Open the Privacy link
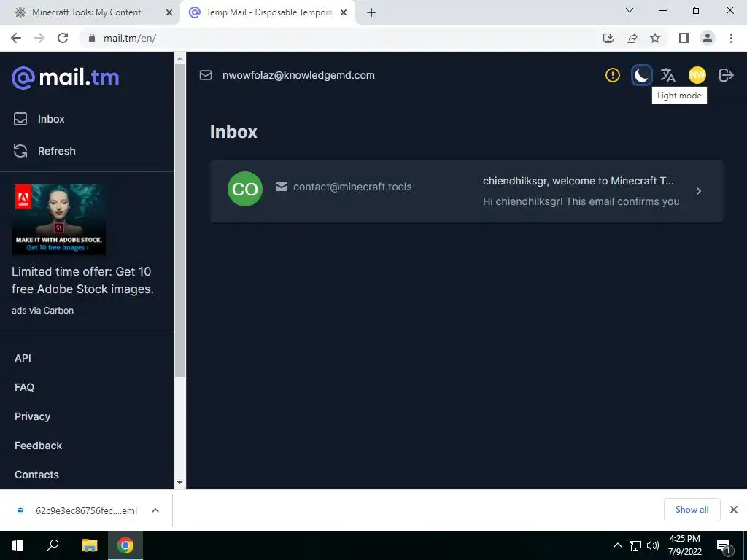The height and width of the screenshot is (560, 747). [32, 416]
